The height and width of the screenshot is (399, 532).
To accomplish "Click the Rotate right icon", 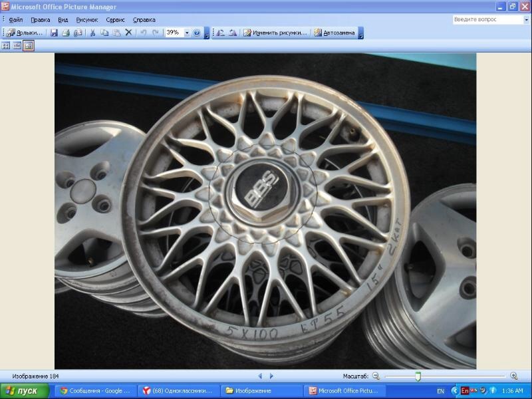I will tap(232, 33).
